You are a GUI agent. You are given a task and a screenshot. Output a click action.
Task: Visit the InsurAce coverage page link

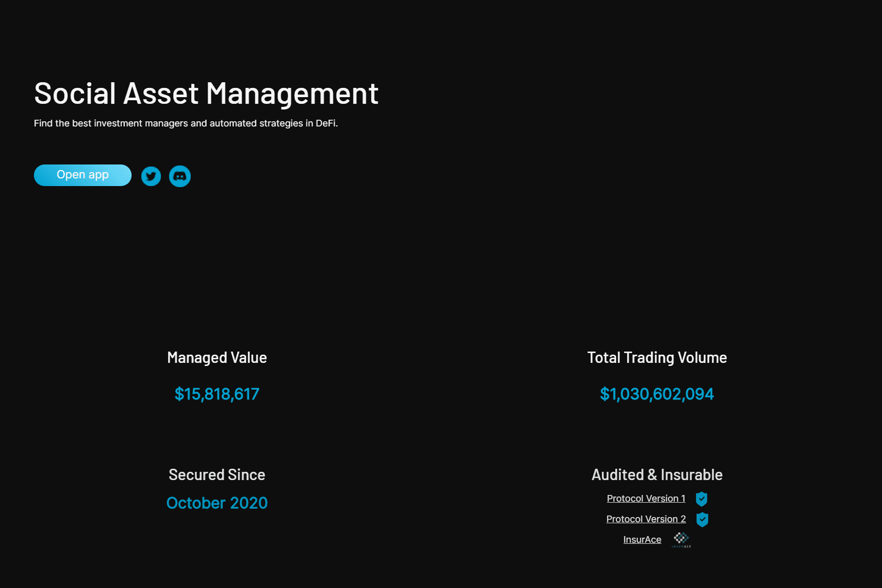click(x=641, y=539)
